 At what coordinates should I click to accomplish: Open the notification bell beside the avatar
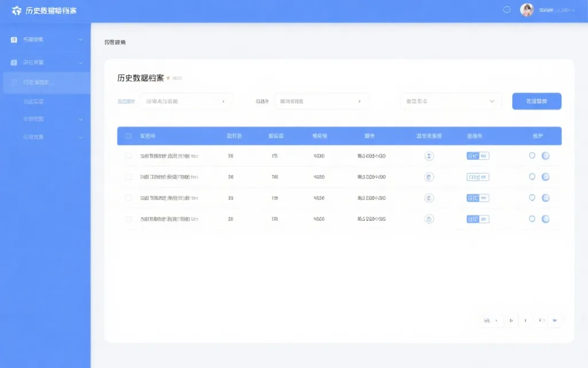(x=505, y=9)
